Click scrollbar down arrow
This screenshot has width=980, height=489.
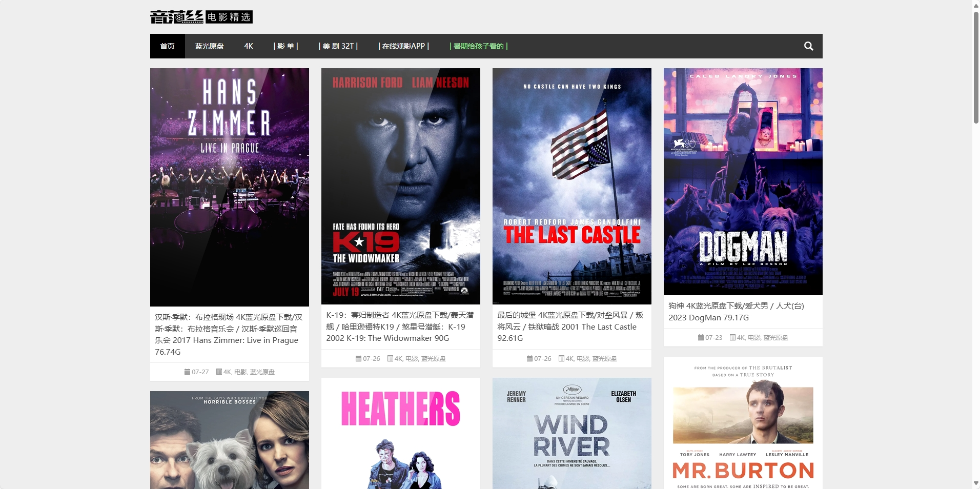(x=976, y=483)
